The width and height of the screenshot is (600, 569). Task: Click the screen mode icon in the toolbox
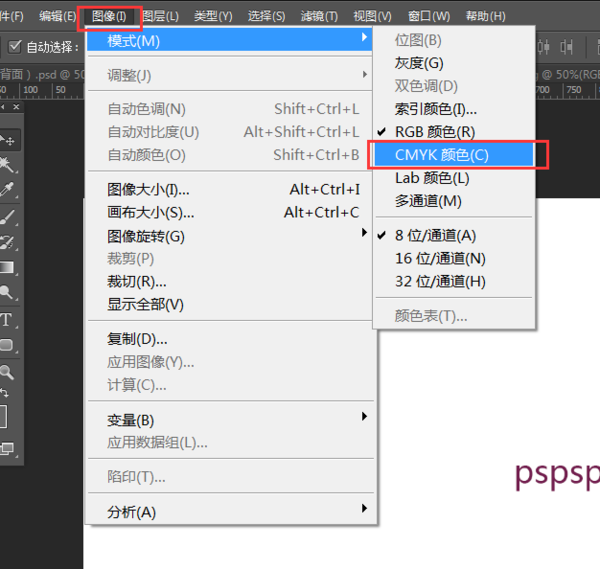coord(7,448)
